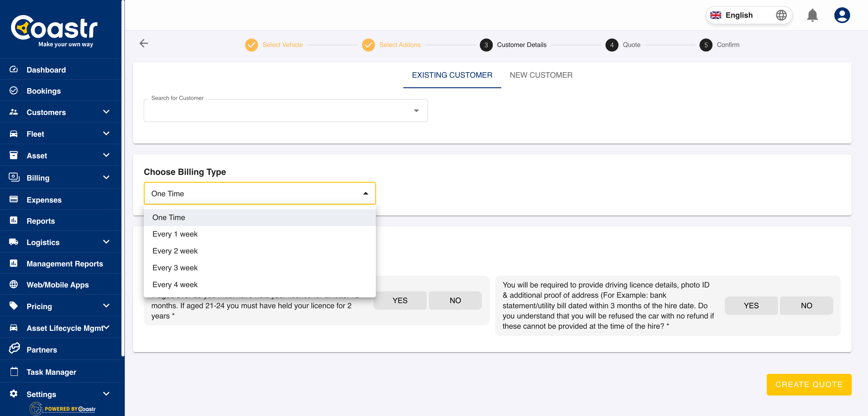Click the Expenses card icon in sidebar

point(14,199)
